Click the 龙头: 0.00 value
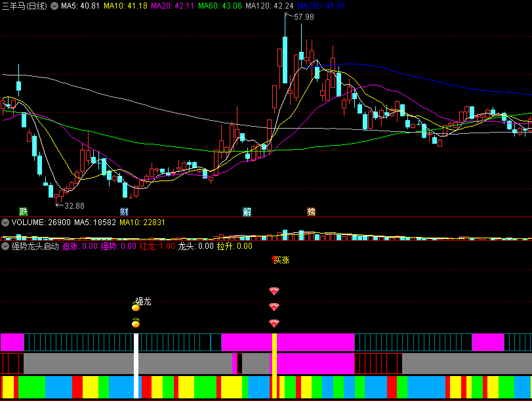532x401 pixels. [195, 246]
